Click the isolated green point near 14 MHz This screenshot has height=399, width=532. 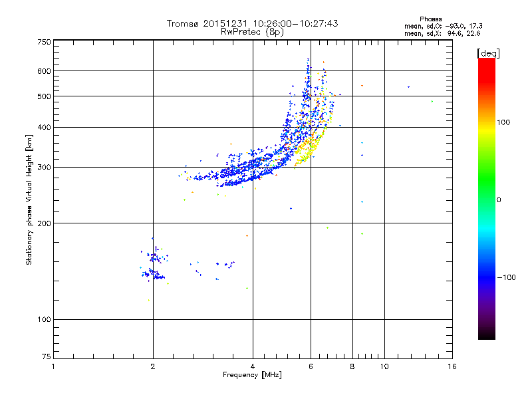(432, 102)
